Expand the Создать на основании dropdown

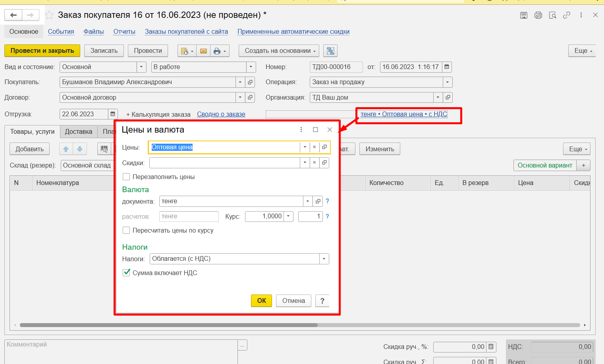[278, 51]
